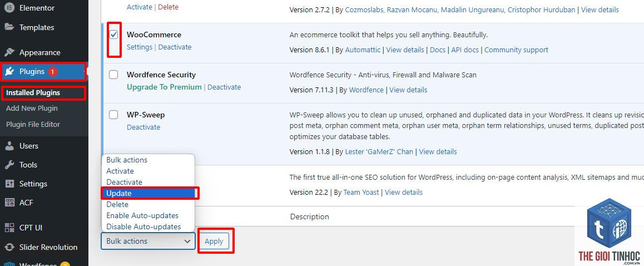Click the Slider Revolution refresh icon

[9, 247]
